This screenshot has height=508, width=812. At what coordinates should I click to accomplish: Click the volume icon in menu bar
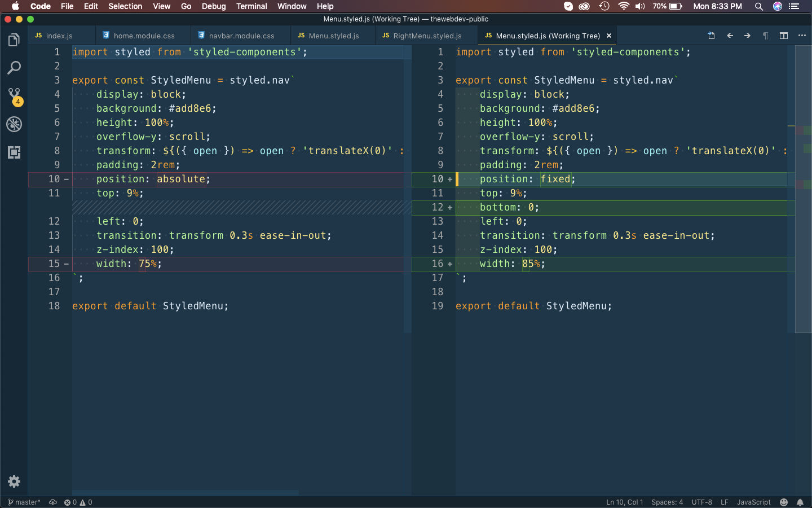[640, 6]
